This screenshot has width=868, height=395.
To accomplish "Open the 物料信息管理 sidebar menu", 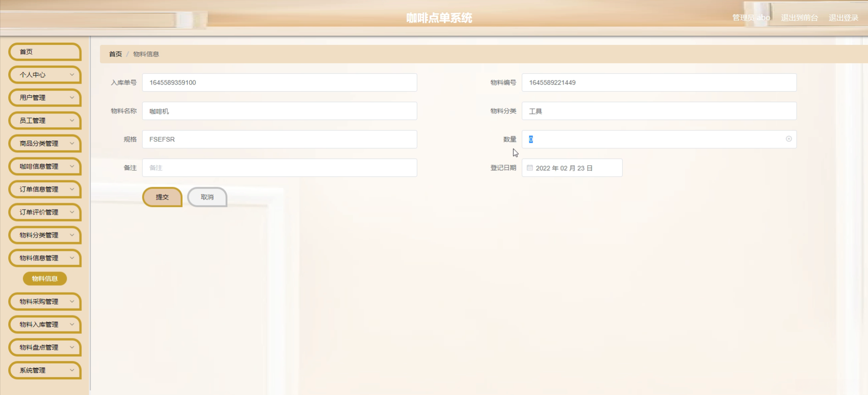I will click(x=45, y=258).
